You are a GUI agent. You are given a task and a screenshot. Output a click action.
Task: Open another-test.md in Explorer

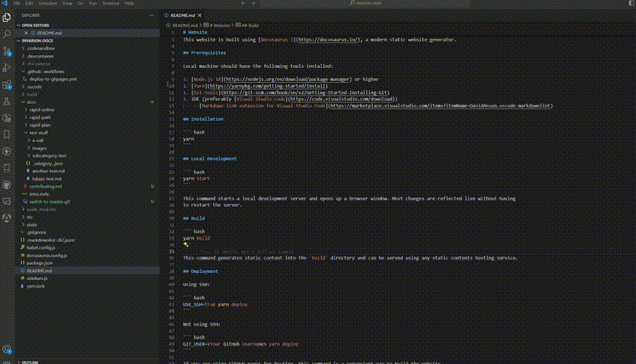pos(48,171)
